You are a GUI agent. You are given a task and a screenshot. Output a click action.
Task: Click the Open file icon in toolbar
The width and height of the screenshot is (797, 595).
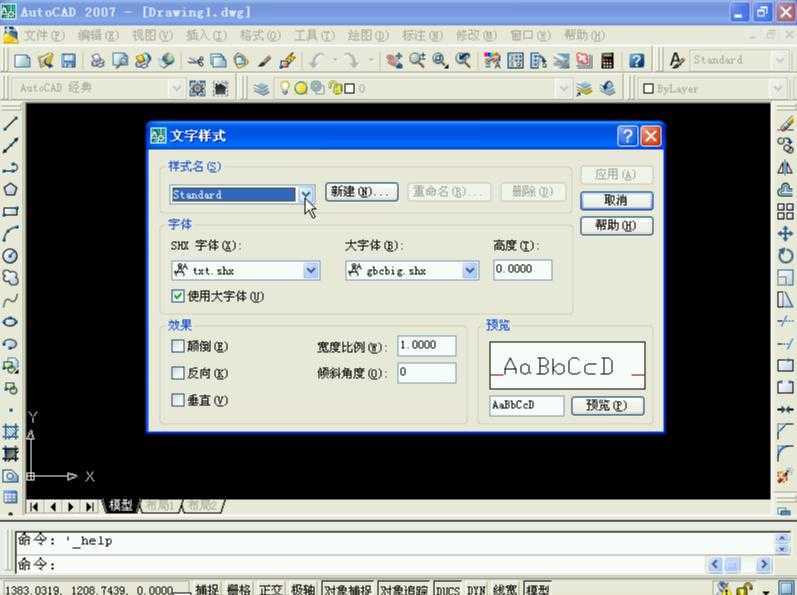[x=46, y=60]
